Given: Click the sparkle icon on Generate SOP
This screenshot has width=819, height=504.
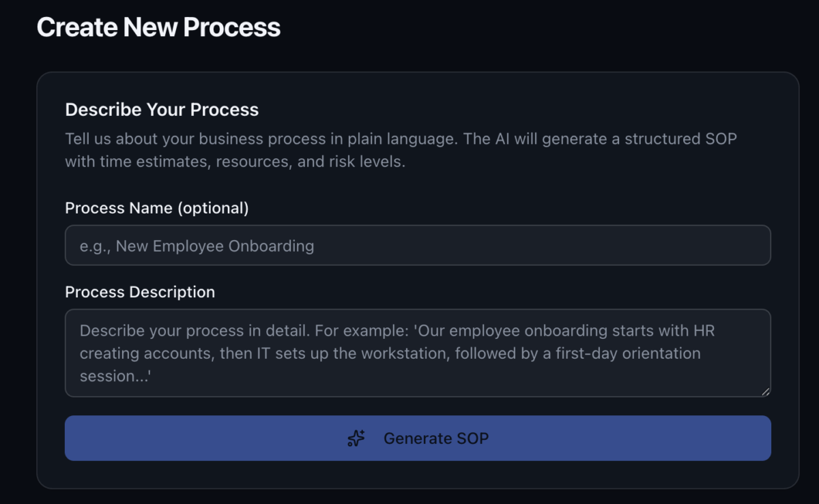Looking at the screenshot, I should click(x=356, y=438).
